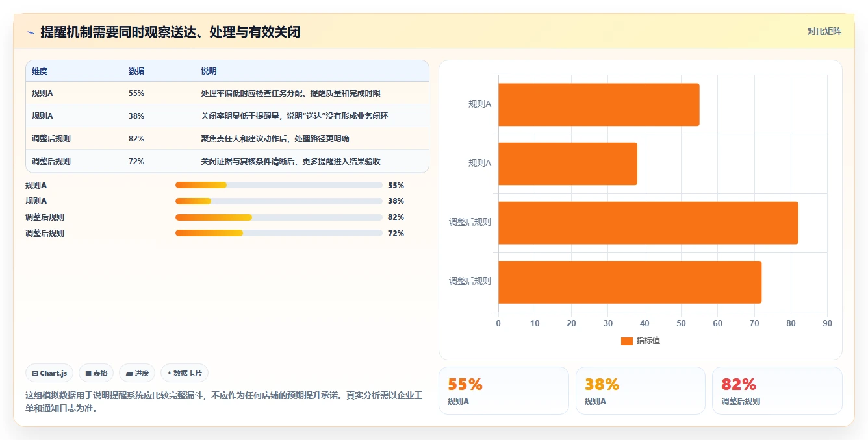Screen dimensions: 868x440
Task: Click the axis label 调整后规则 beside the 72 bar
Action: (x=470, y=282)
